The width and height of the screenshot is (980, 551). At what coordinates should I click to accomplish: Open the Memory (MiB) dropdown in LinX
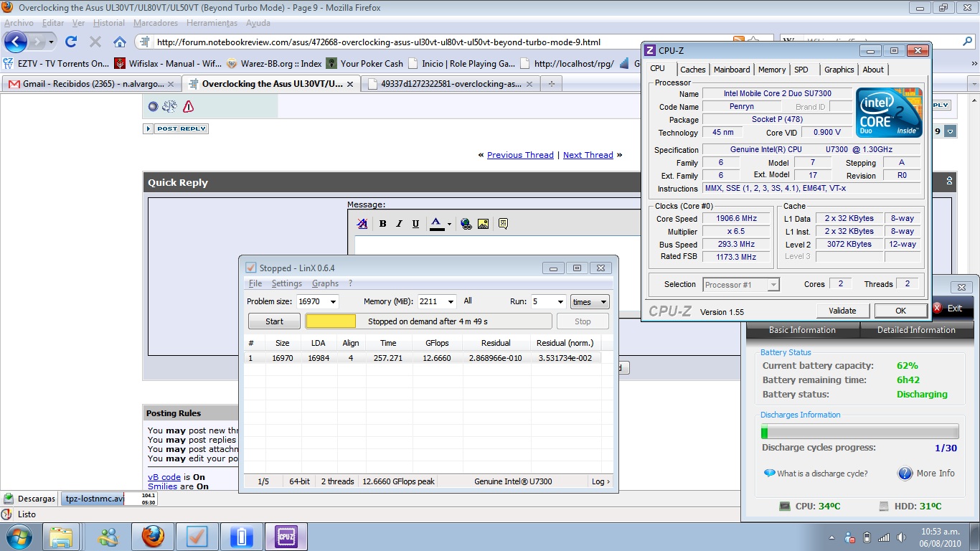click(451, 302)
